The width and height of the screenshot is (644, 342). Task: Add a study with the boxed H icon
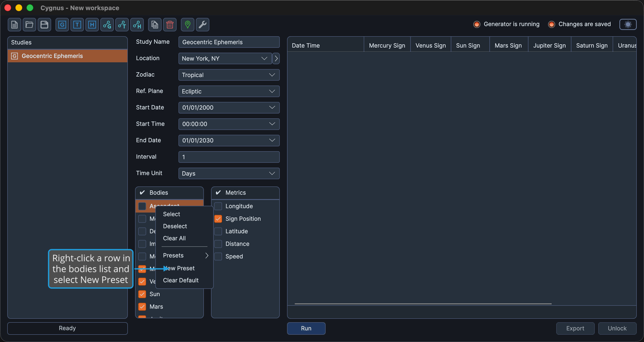click(x=92, y=25)
